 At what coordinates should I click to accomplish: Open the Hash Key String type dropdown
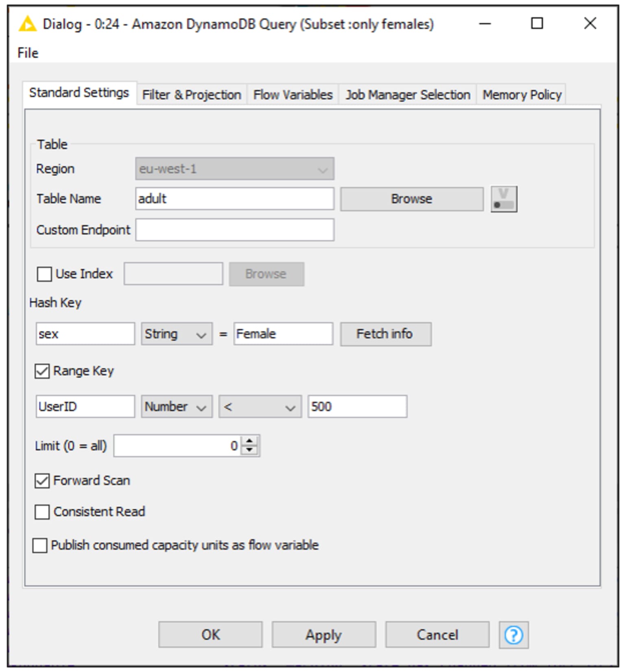tap(177, 334)
